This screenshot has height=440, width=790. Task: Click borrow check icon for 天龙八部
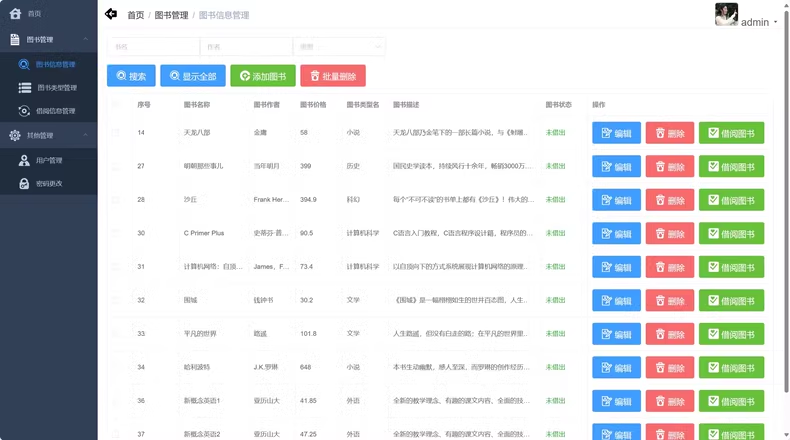tap(713, 133)
